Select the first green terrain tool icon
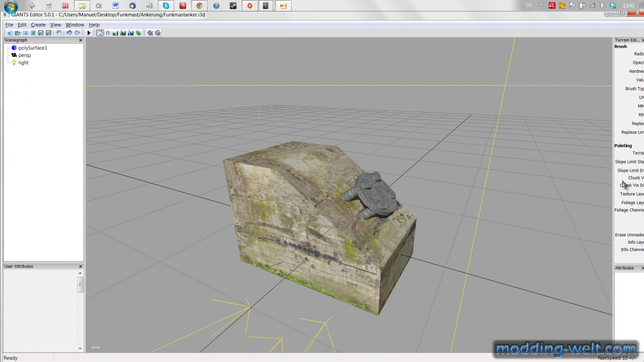 115,33
